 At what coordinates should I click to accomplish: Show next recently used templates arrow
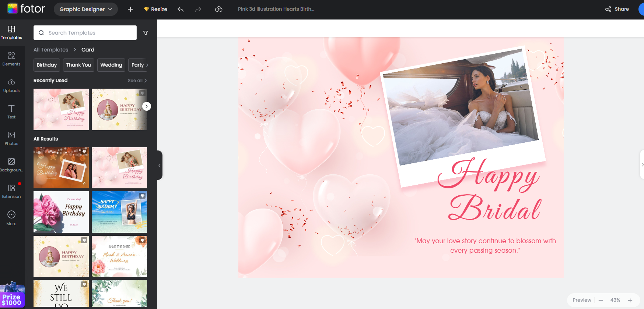coord(147,106)
